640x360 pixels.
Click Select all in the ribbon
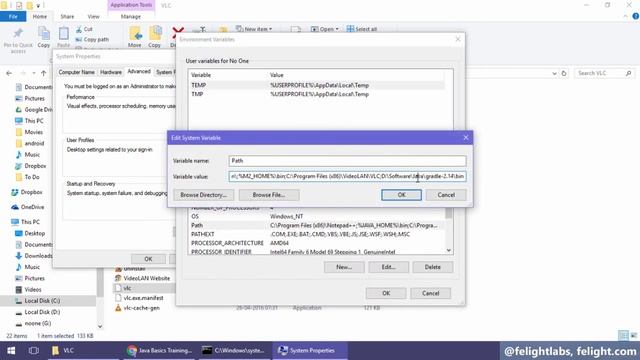362,29
